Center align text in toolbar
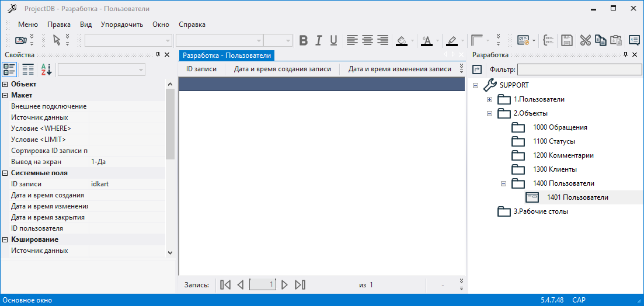644x306 pixels. coord(367,40)
